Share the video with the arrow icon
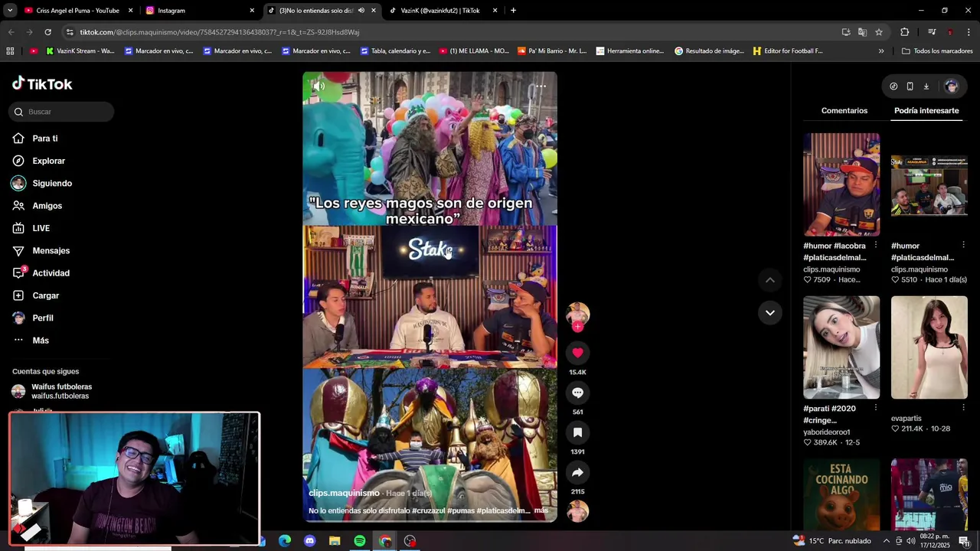 click(577, 472)
